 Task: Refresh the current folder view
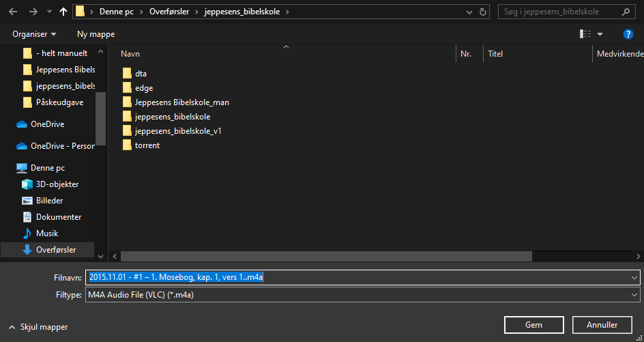(484, 12)
